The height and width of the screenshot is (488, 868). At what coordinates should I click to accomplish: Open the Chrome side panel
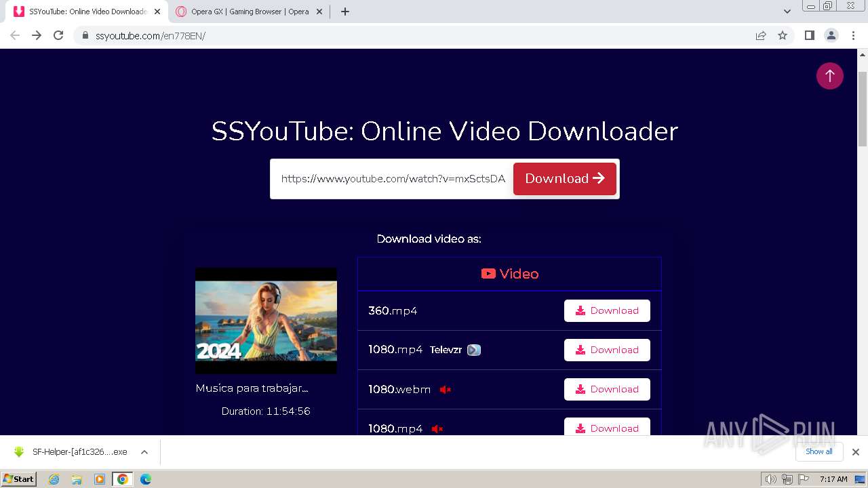(x=809, y=35)
